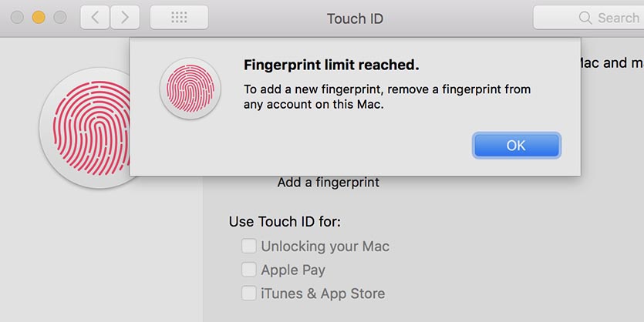644x322 pixels.
Task: Show all preferences with grid icon
Action: tap(179, 17)
